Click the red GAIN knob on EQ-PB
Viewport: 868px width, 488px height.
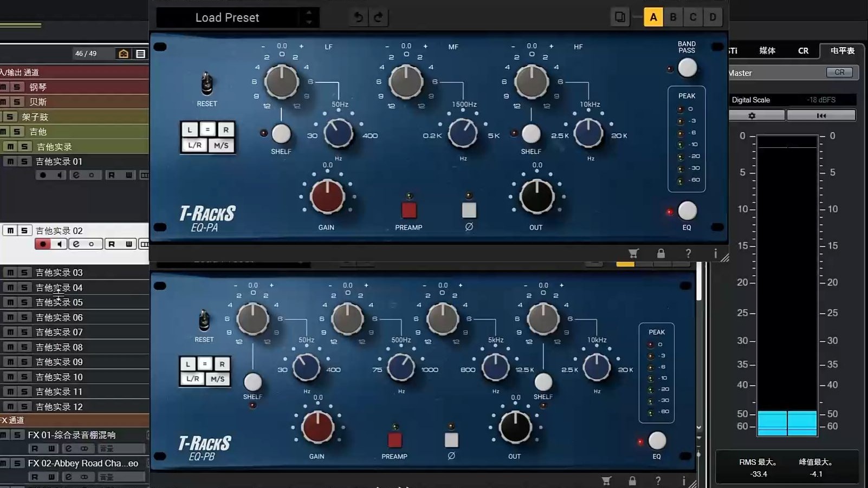pyautogui.click(x=318, y=427)
